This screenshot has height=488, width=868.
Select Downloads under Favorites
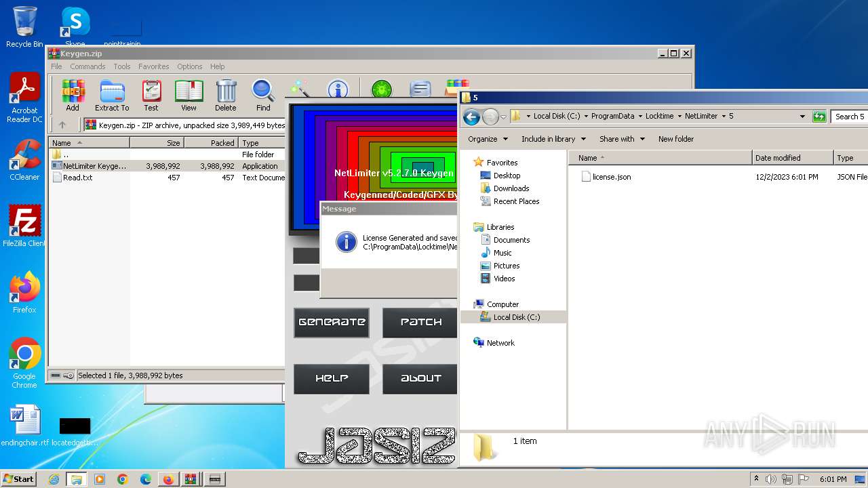click(511, 188)
